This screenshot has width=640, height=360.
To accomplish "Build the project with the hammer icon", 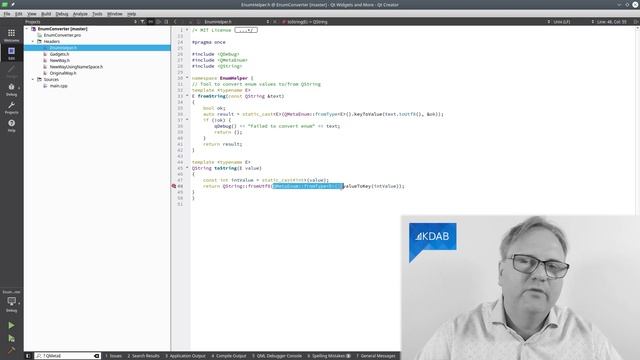I will [x=11, y=350].
